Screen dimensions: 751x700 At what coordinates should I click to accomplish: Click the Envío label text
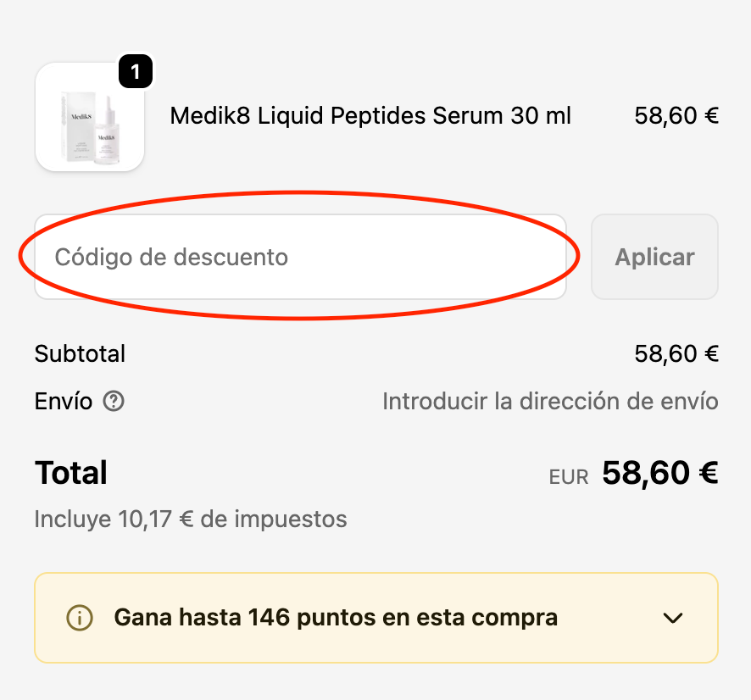64,401
